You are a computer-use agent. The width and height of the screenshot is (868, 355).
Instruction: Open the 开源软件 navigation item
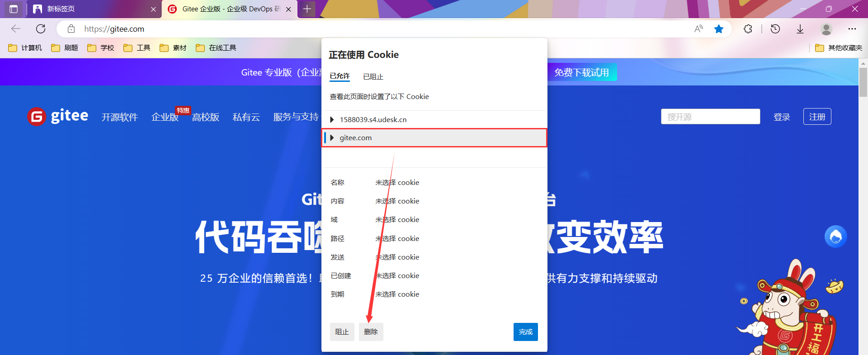point(120,117)
